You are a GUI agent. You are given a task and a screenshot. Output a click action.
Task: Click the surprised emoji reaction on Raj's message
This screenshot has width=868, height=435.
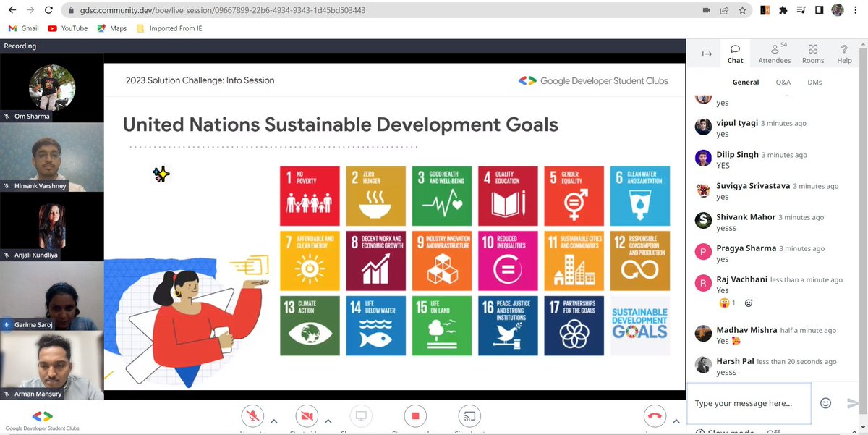[726, 303]
